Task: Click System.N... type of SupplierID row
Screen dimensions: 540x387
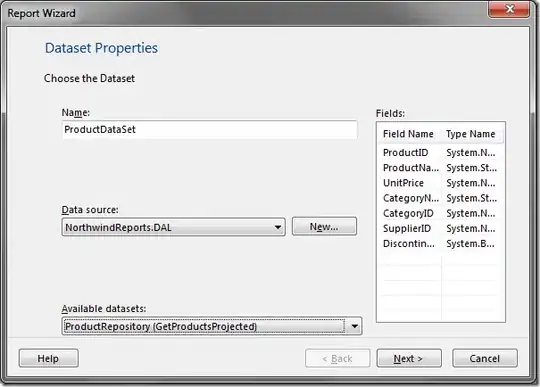Action: pos(471,228)
